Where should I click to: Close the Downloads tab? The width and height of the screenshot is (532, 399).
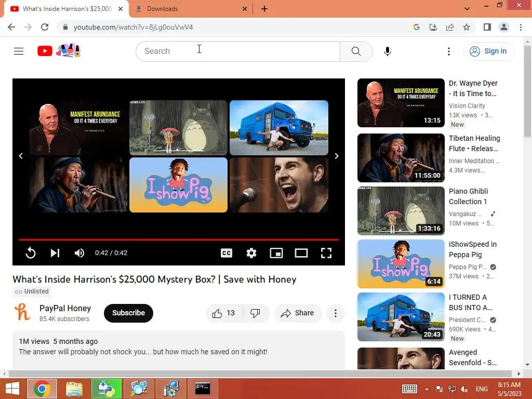pos(245,9)
